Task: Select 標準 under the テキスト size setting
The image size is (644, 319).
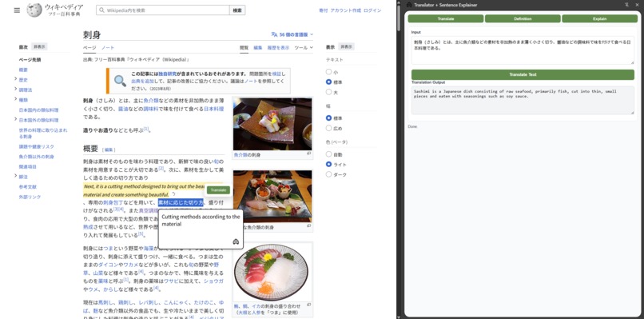Action: (328, 82)
